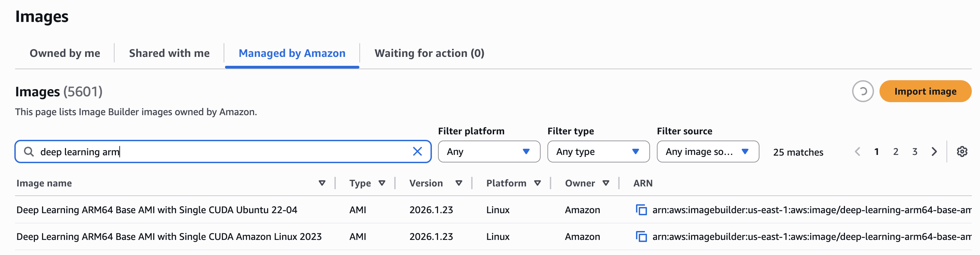Viewport: 980px width, 255px height.
Task: Go to the next results page chevron
Action: tap(934, 151)
